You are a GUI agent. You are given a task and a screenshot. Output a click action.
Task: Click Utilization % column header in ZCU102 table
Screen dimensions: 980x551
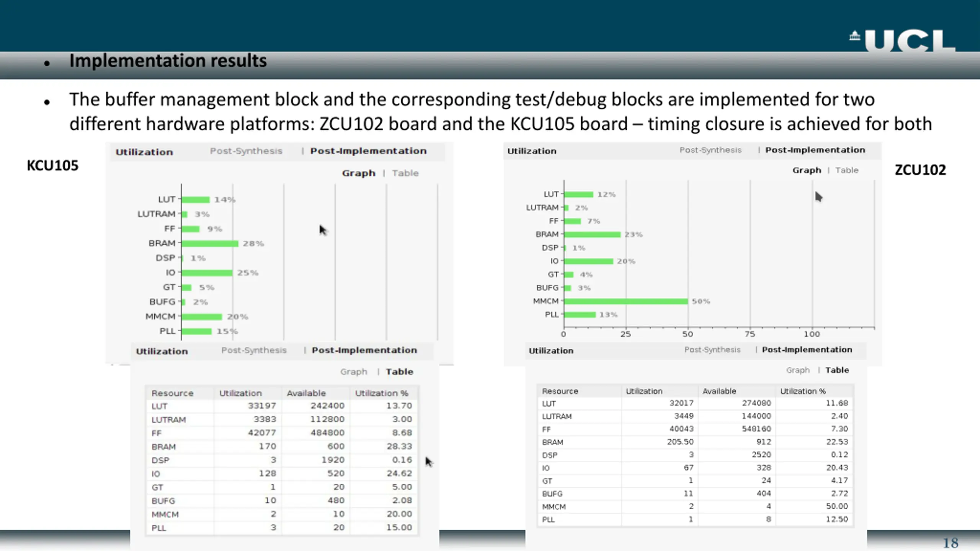(x=803, y=391)
